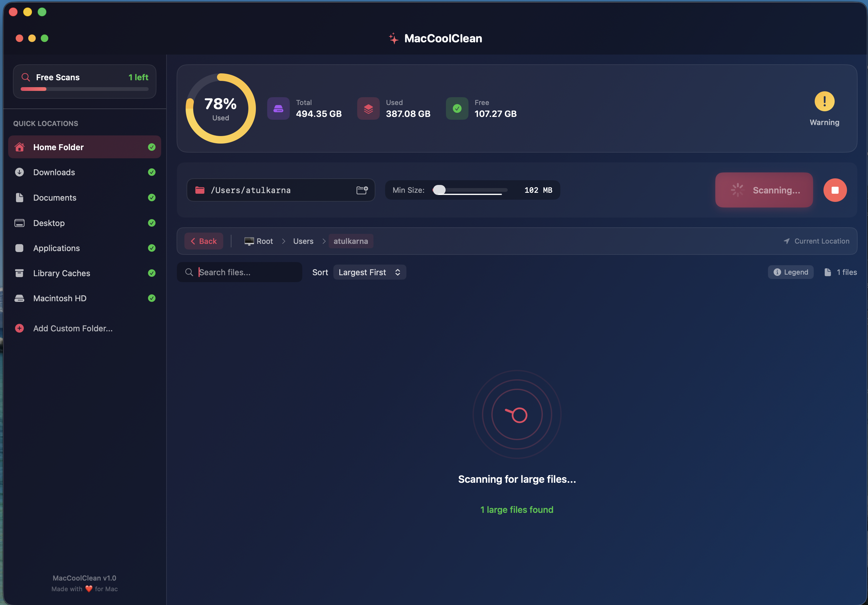
Task: Stop the scan with the red stop button
Action: (x=835, y=190)
